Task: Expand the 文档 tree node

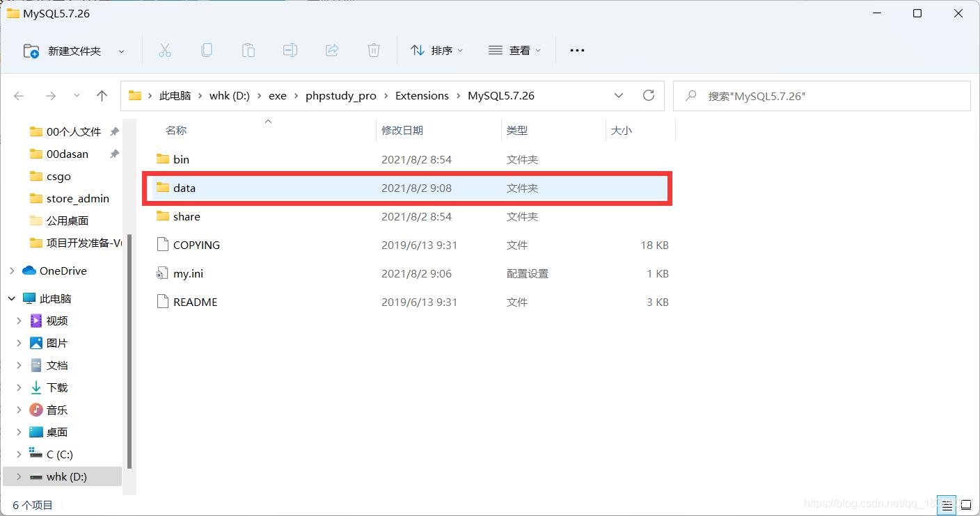Action: click(19, 365)
